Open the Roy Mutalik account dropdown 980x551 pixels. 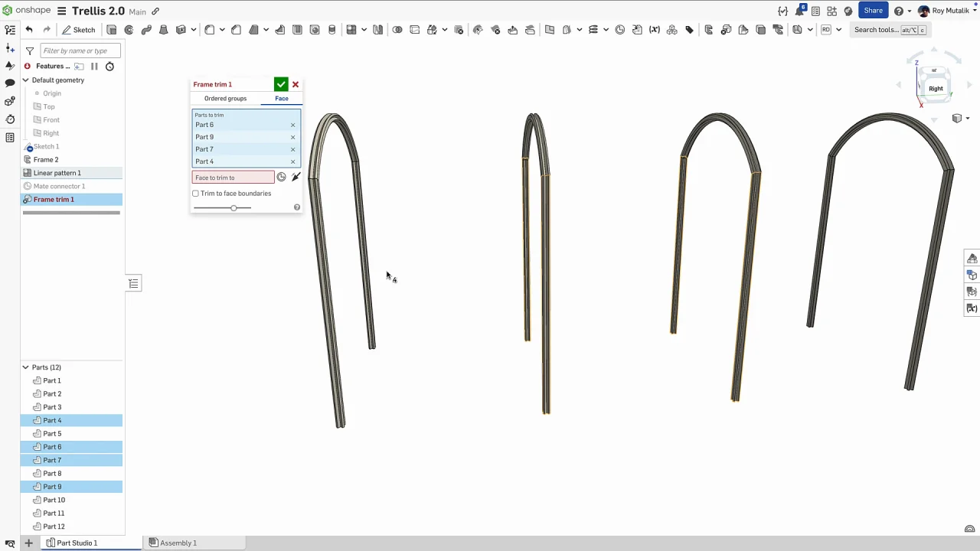coord(949,11)
